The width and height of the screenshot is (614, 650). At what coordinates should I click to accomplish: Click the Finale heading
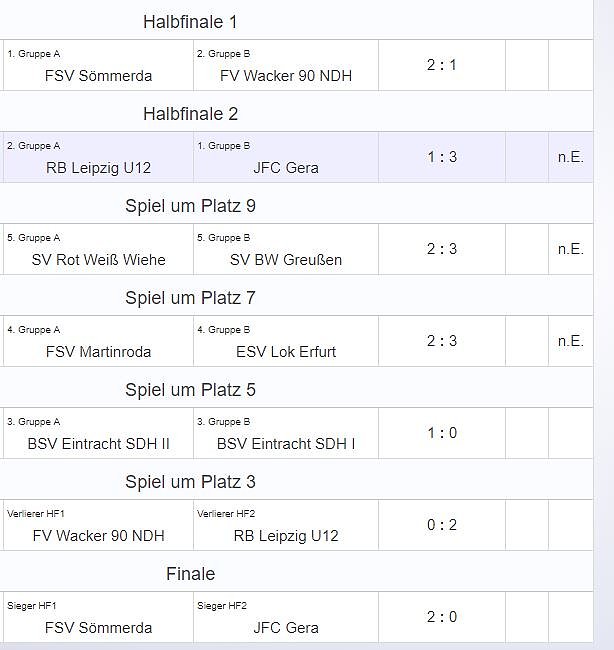[190, 574]
